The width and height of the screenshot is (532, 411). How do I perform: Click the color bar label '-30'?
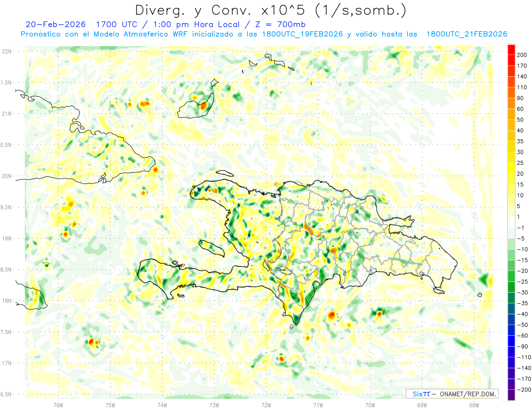(522, 293)
